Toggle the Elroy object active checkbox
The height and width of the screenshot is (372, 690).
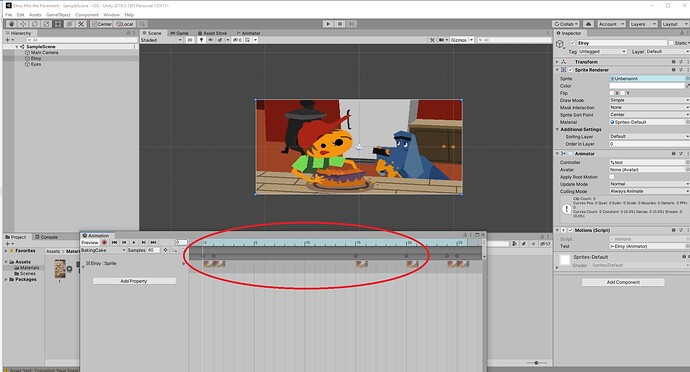coord(573,43)
